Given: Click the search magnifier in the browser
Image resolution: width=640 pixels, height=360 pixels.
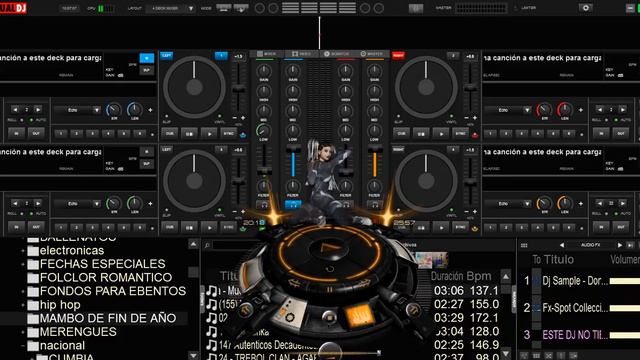Looking at the screenshot, I should pyautogui.click(x=207, y=245).
